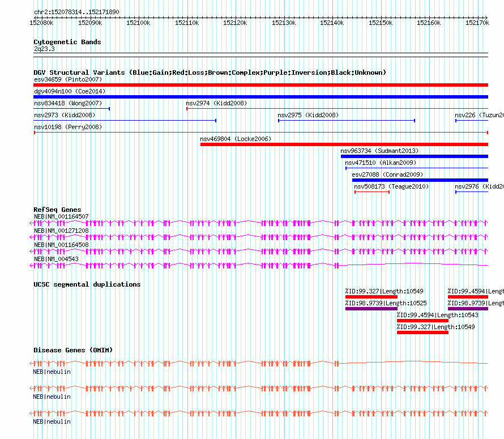Click the 152110k ruler tick label
504x439 pixels.
click(187, 23)
